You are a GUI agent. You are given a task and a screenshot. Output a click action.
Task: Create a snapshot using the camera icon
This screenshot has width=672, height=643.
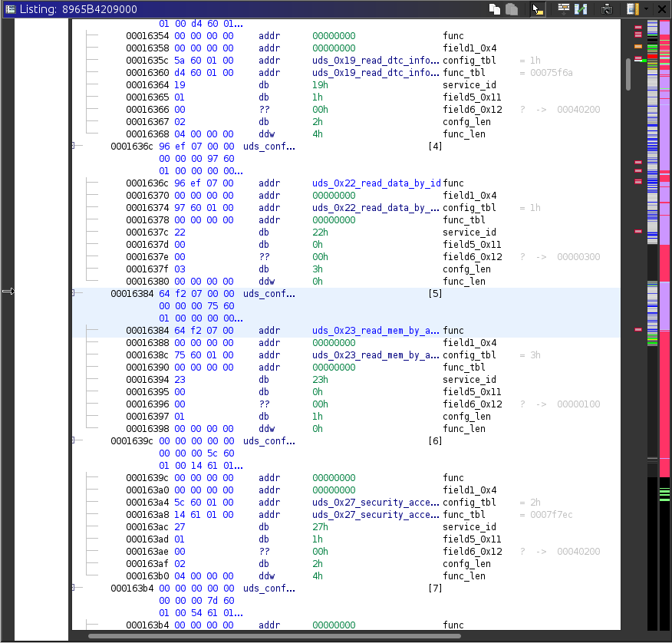point(606,8)
